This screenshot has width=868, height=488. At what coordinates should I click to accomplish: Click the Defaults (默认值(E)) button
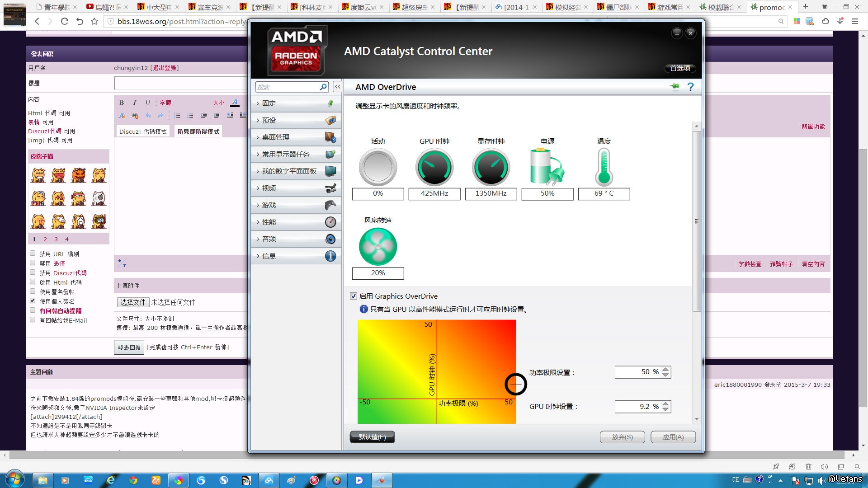372,437
